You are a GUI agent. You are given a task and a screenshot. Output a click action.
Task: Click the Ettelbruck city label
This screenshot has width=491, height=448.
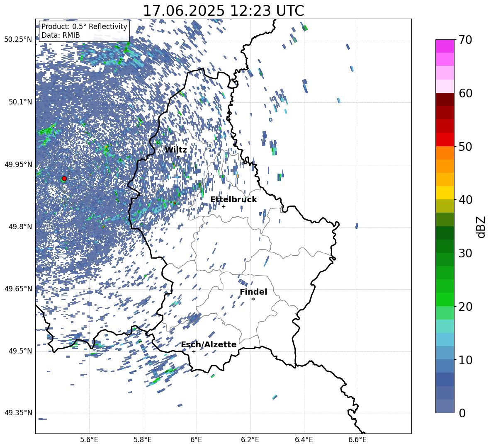[x=233, y=200]
